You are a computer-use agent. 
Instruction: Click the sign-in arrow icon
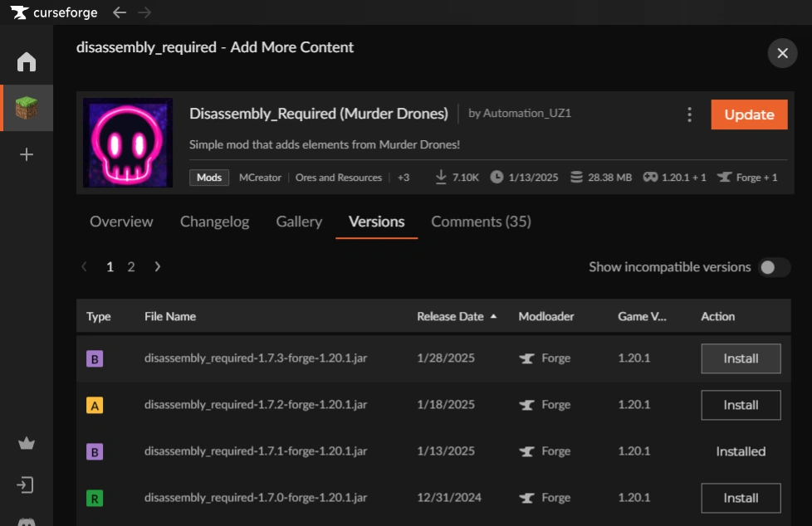click(x=26, y=485)
